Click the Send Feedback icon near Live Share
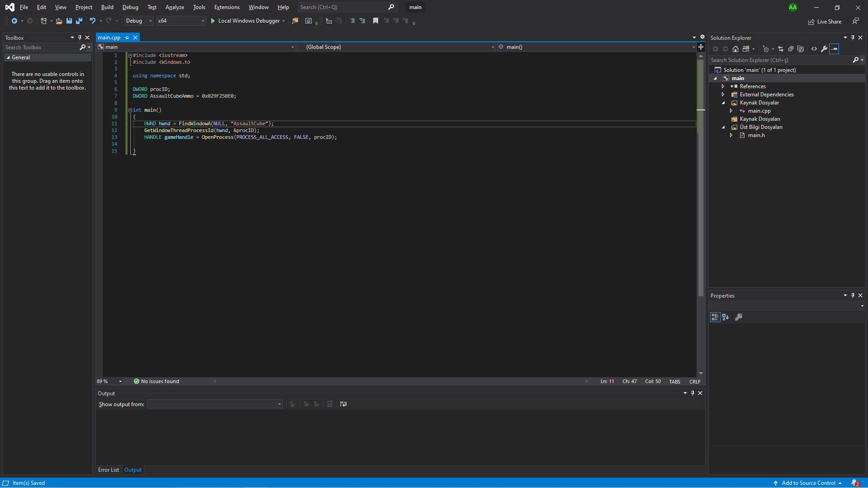The image size is (868, 488). (856, 21)
